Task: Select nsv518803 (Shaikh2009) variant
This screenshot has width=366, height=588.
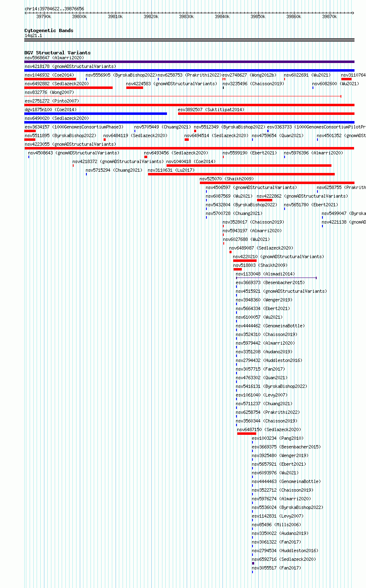Action: pos(237,269)
